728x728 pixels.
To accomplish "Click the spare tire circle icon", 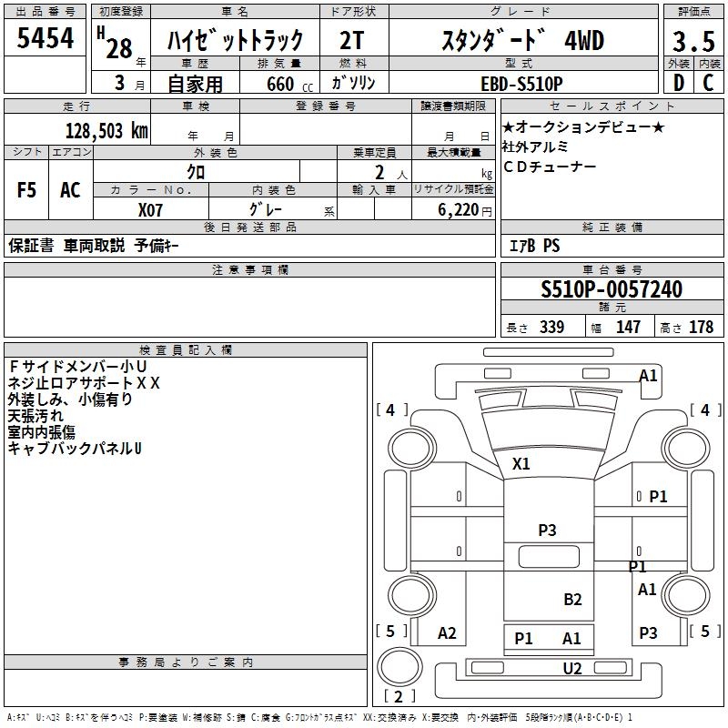I will [395, 667].
